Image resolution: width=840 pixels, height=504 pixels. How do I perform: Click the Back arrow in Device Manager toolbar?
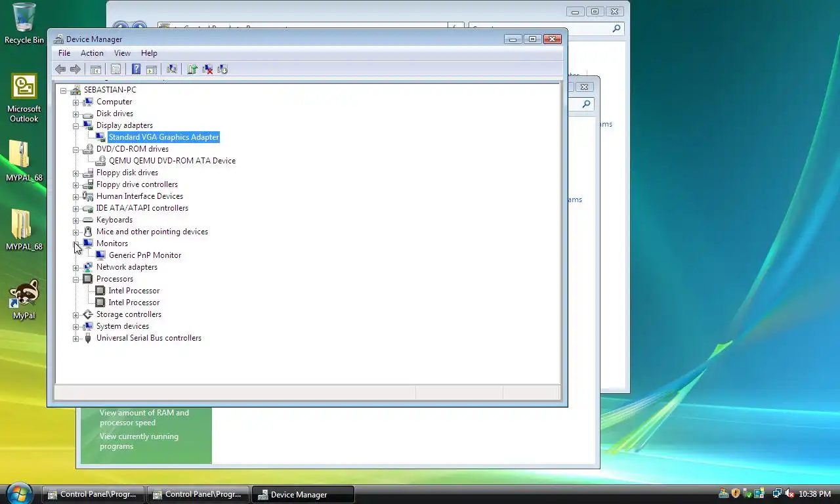[x=60, y=69]
